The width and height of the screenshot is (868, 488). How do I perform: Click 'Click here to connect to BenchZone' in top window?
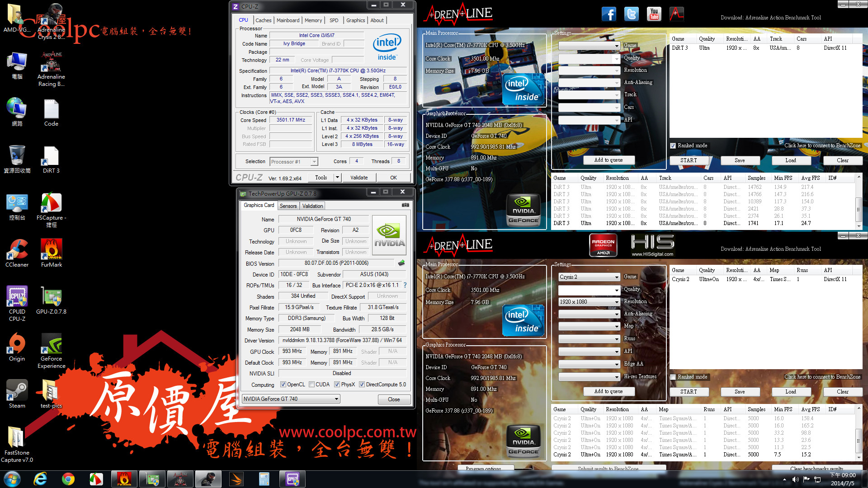pos(822,145)
